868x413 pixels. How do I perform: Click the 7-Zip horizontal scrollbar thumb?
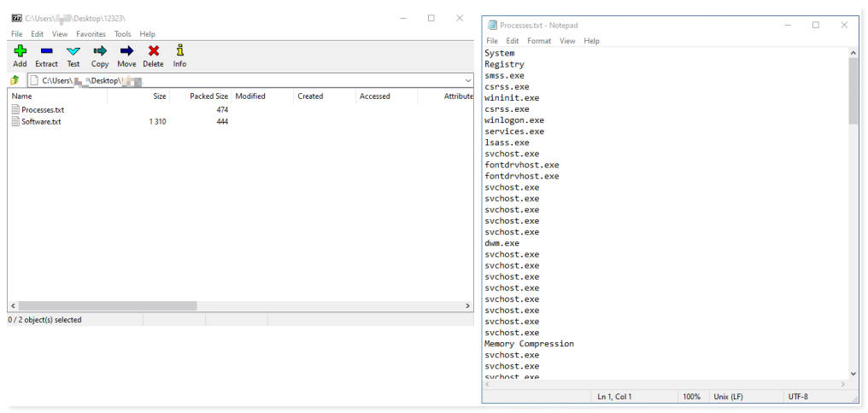click(x=107, y=305)
